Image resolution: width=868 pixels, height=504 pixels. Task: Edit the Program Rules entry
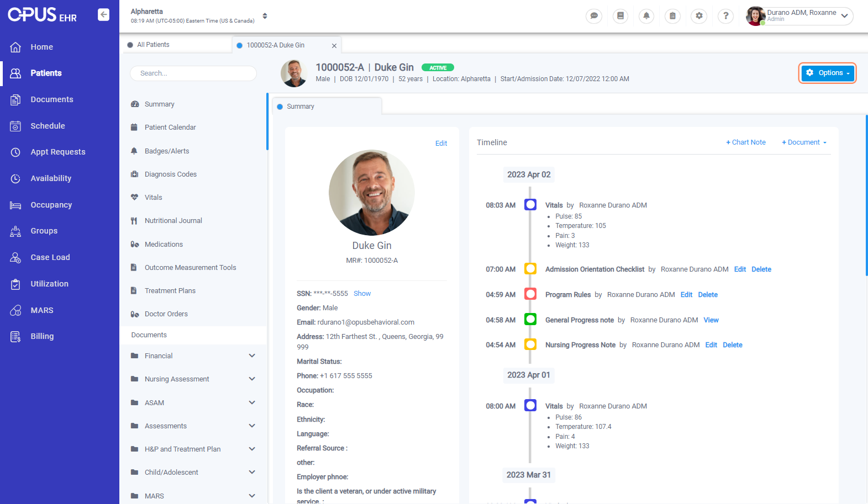point(686,295)
